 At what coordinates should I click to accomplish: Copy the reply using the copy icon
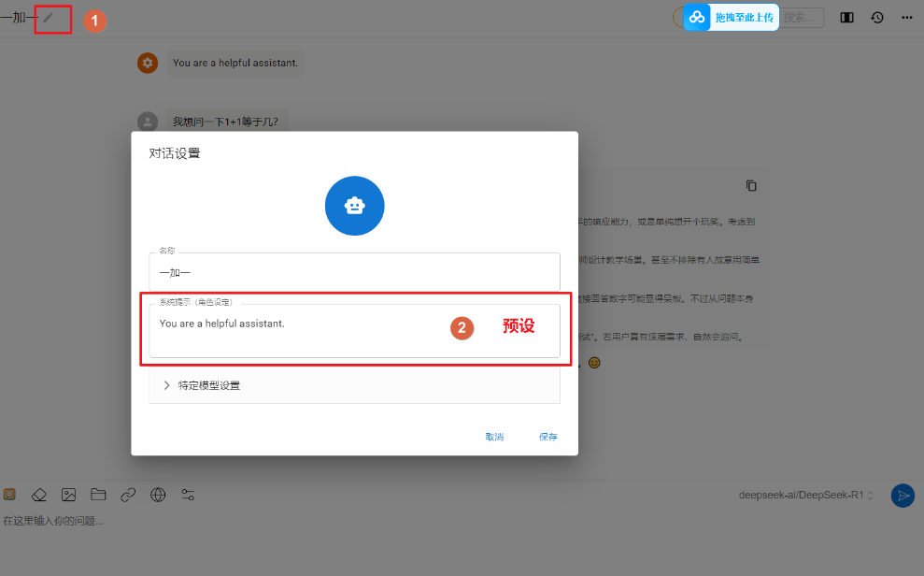coord(751,186)
